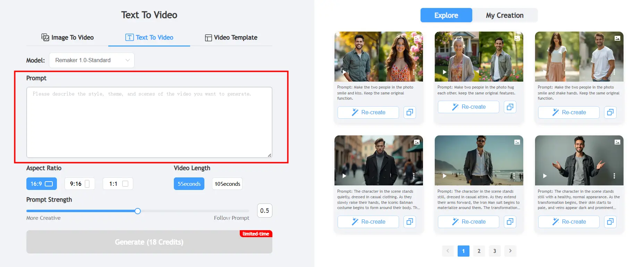The width and height of the screenshot is (644, 267).
Task: Open more options on skin turns pale video
Action: tap(614, 176)
